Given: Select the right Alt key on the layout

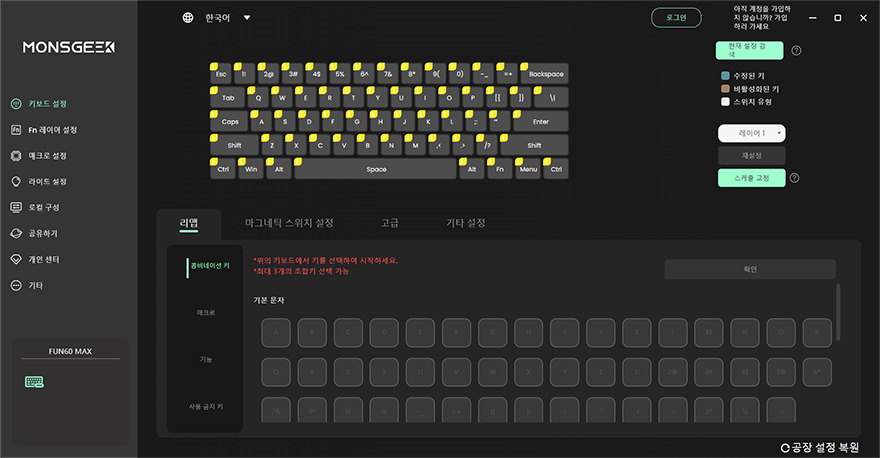Looking at the screenshot, I should [471, 169].
